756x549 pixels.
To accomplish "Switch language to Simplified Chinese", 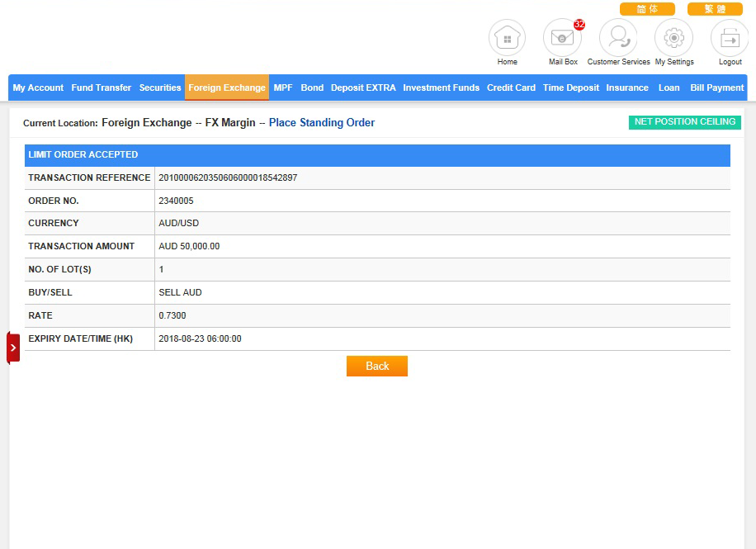I will [x=647, y=9].
